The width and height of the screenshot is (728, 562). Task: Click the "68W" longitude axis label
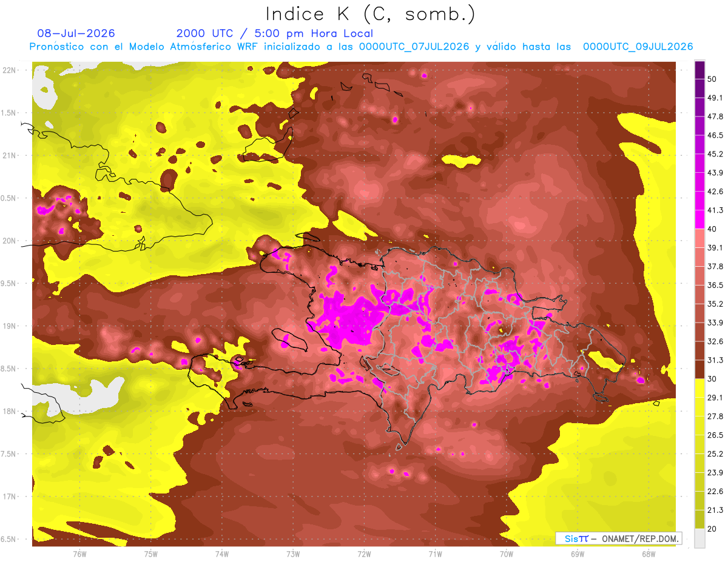click(x=649, y=554)
